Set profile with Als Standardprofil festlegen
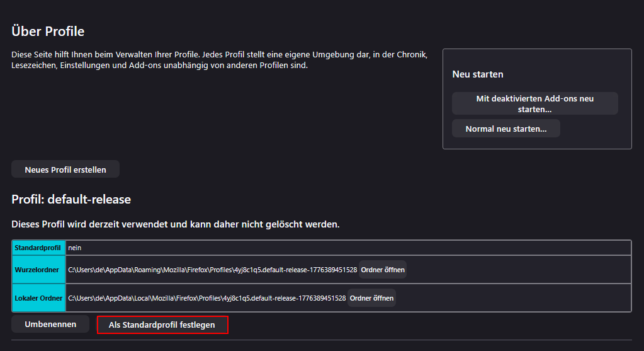The image size is (644, 351). (162, 325)
